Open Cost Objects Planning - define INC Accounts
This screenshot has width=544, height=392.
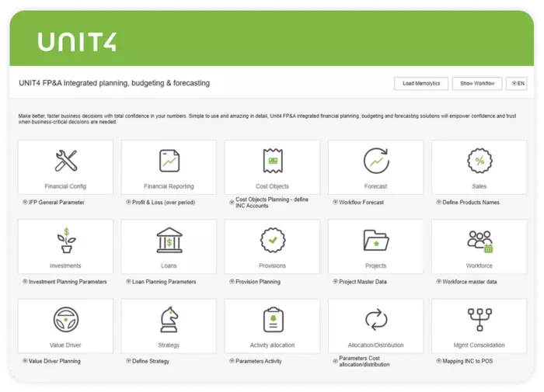[269, 203]
